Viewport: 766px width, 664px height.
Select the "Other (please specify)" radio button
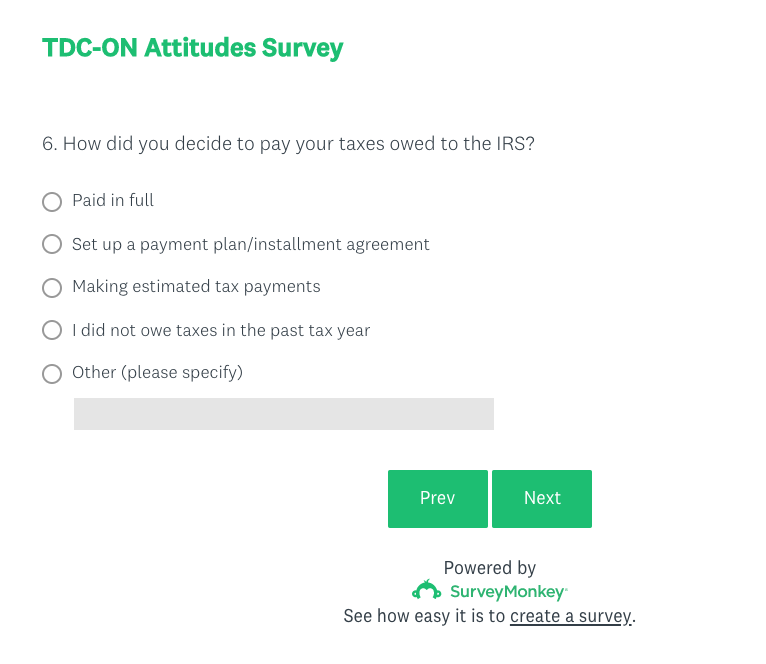[x=52, y=374]
